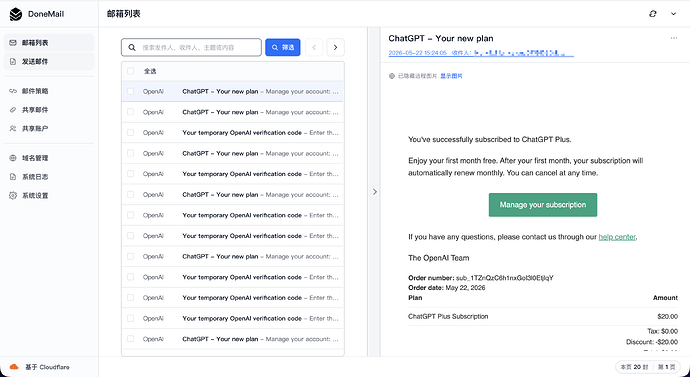The height and width of the screenshot is (377, 690).
Task: Open the three-dots menu of the email
Action: pyautogui.click(x=674, y=38)
